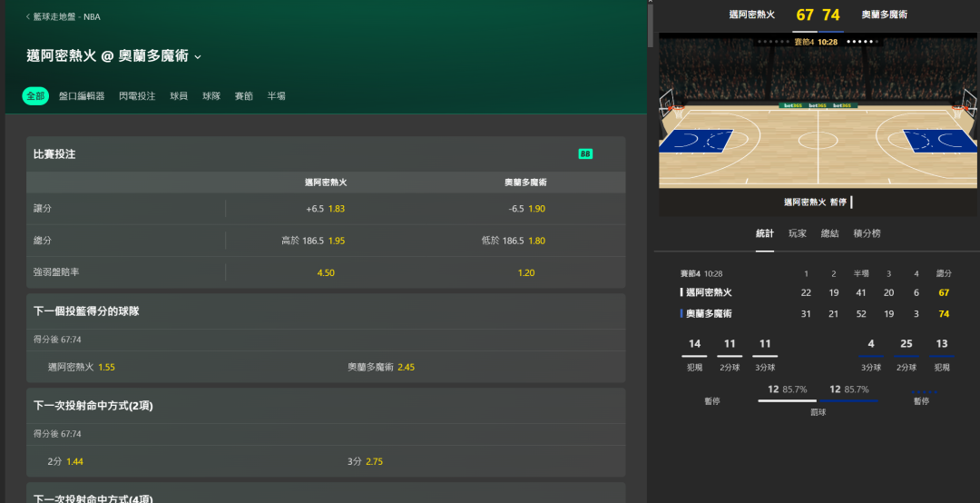Bet 奧蘭多魔術 -6.5 at 1.90
Screen dimensions: 980x503
click(x=526, y=208)
